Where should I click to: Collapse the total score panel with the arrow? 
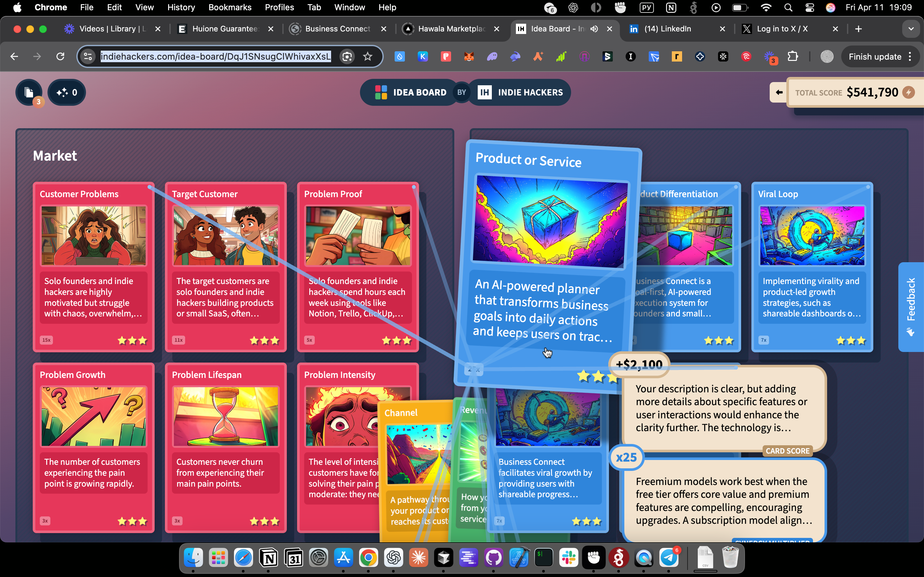tap(779, 92)
